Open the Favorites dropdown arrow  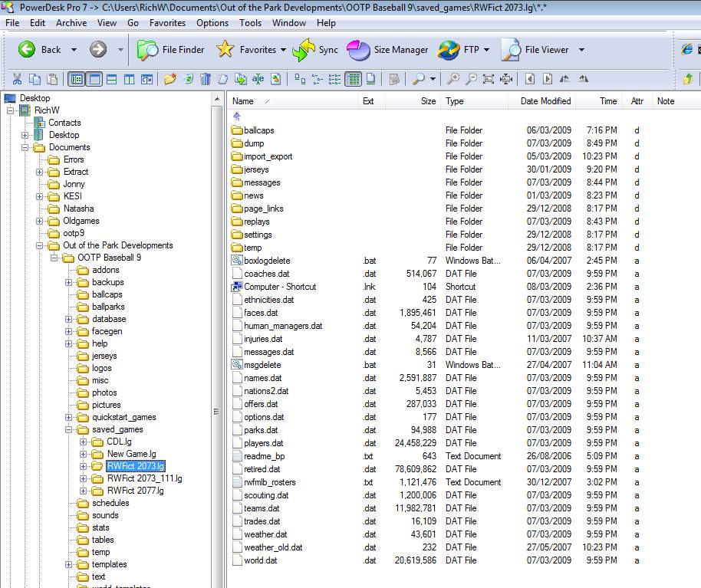click(283, 50)
